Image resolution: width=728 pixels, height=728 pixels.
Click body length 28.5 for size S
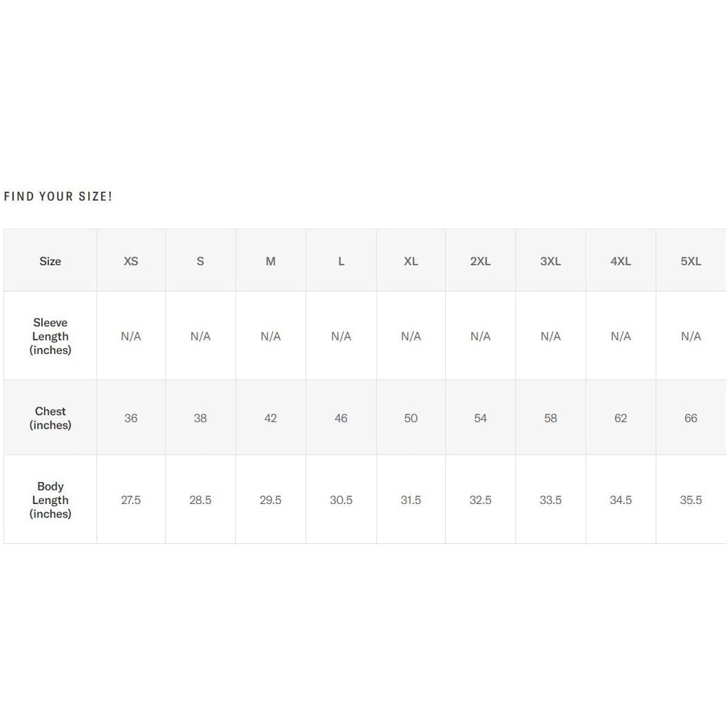pos(200,500)
